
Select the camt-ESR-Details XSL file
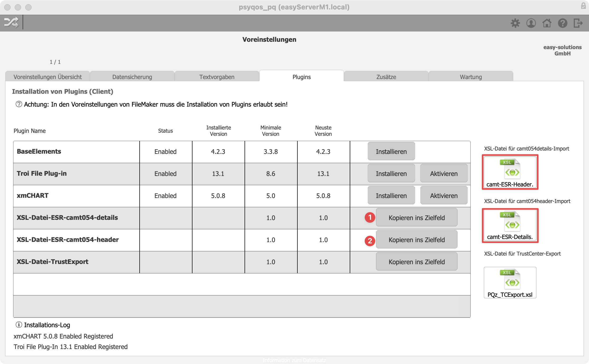510,225
